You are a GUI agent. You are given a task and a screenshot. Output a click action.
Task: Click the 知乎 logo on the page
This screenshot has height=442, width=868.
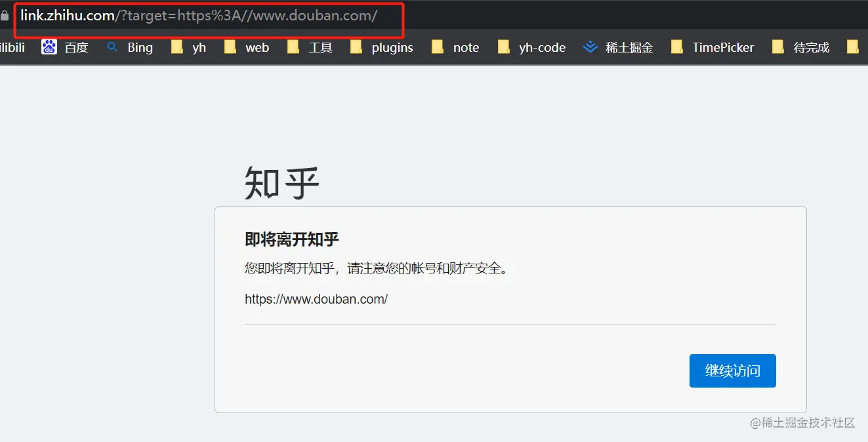281,182
